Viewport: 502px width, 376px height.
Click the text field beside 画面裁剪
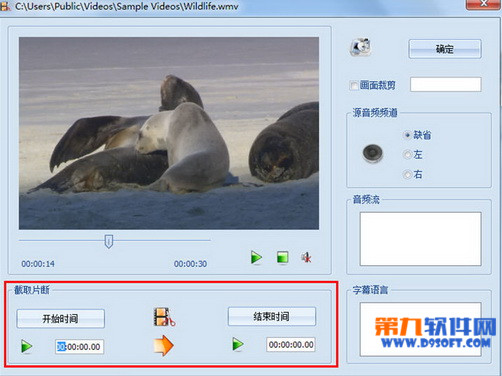446,84
